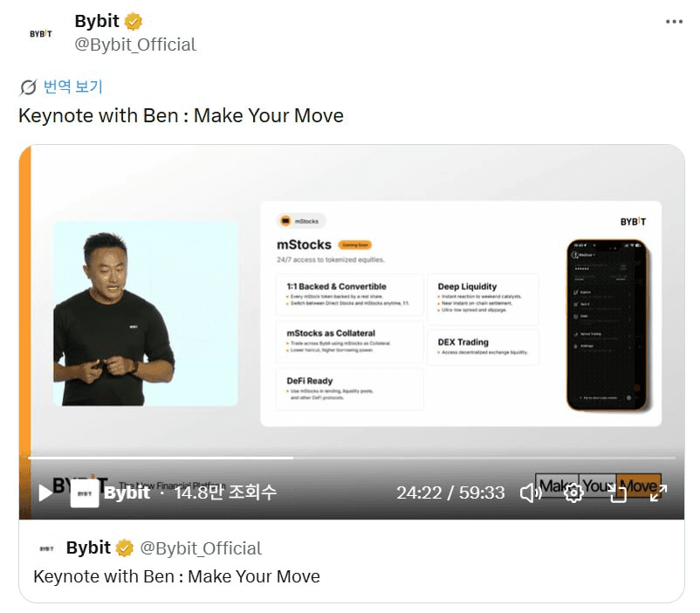Click the 번역 보기 translation link

72,86
